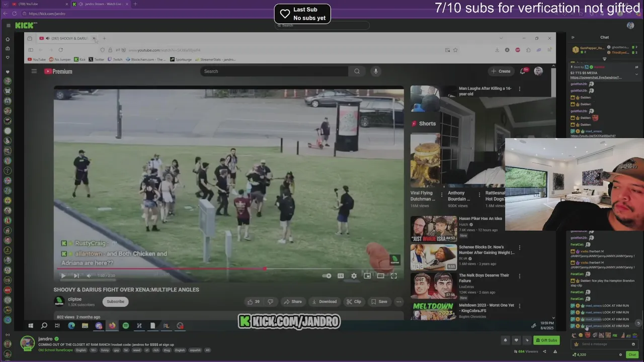This screenshot has width=644, height=362.
Task: Open a new tab in inner browser
Action: click(104, 38)
